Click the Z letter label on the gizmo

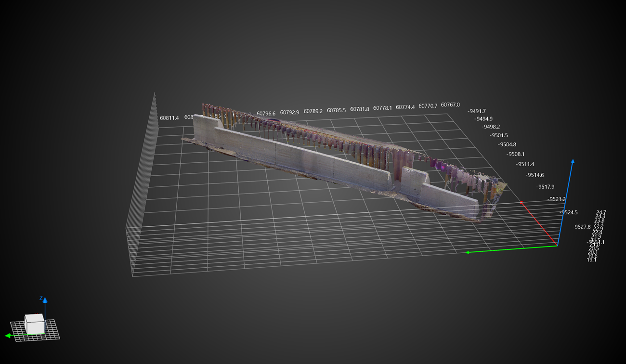41,298
